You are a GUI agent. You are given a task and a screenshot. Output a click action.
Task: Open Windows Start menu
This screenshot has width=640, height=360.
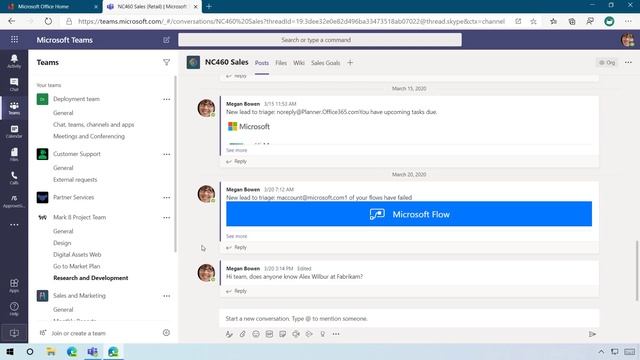coord(10,351)
